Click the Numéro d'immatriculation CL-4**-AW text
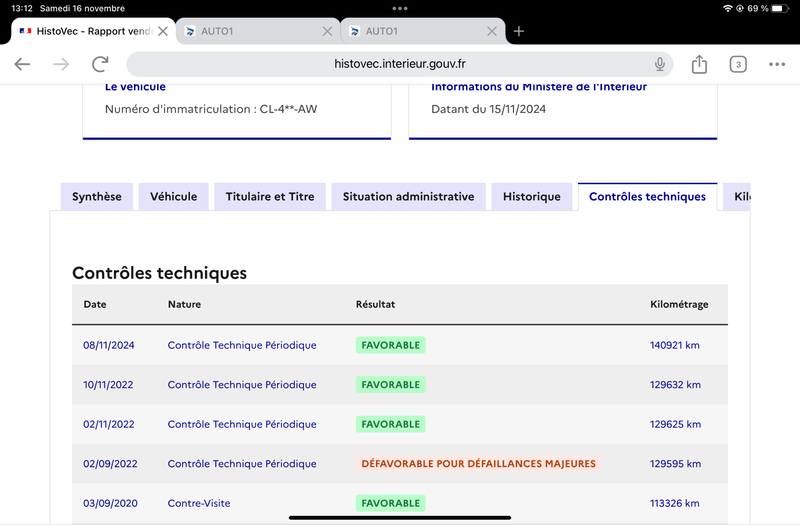This screenshot has height=525, width=800. pos(211,109)
